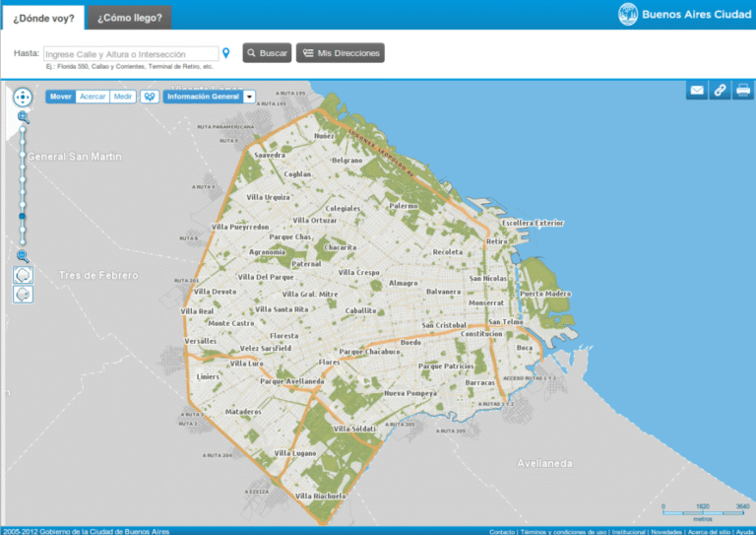The image size is (756, 535).
Task: Click the San Telmo label
Action: (x=506, y=322)
